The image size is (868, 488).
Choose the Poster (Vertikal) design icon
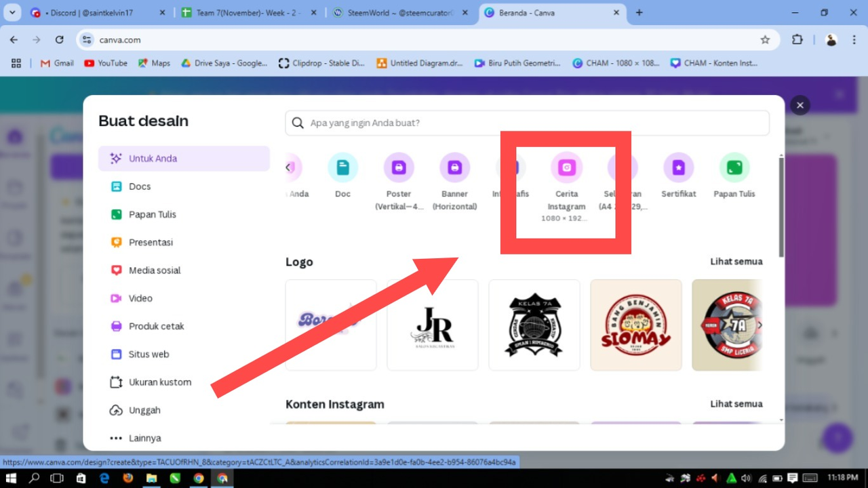click(x=399, y=167)
